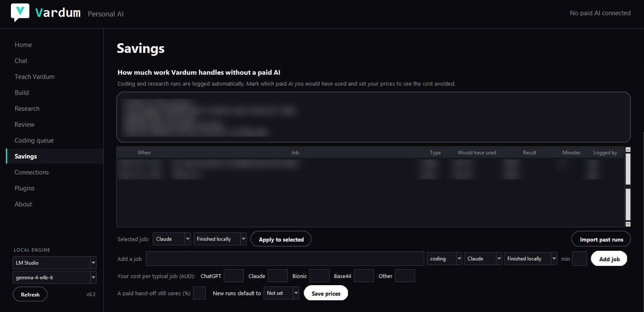Click the Minutes column header

(x=571, y=153)
